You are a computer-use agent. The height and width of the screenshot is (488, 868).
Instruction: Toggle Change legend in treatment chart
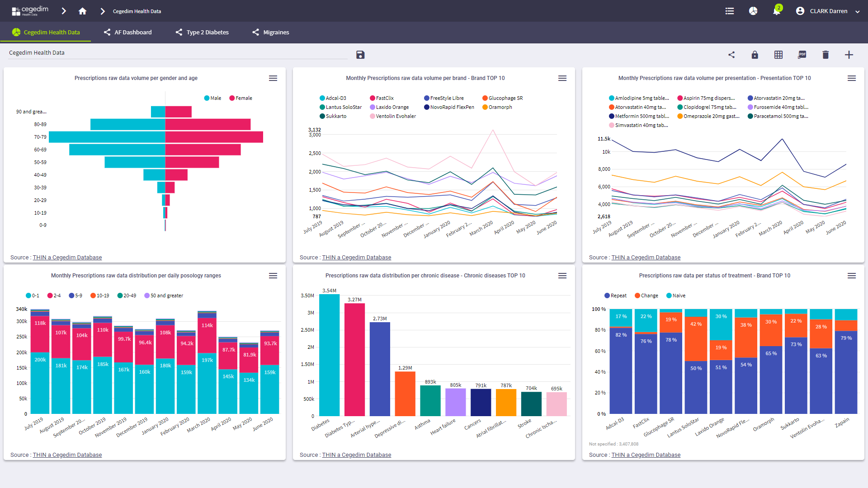click(646, 296)
